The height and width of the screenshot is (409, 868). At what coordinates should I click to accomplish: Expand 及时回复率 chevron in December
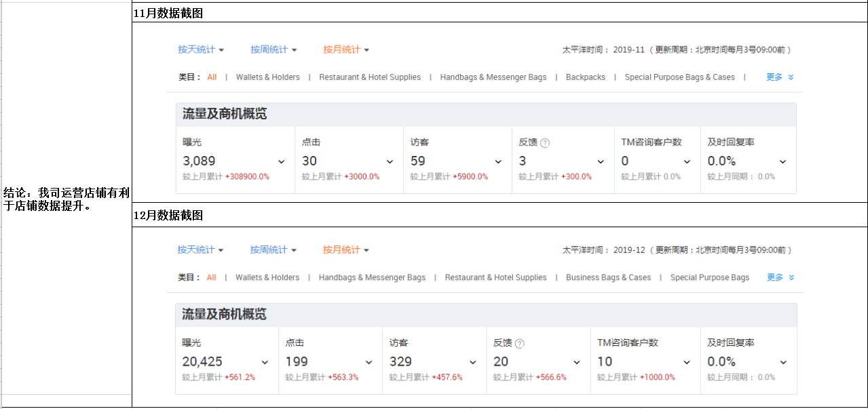pos(783,362)
